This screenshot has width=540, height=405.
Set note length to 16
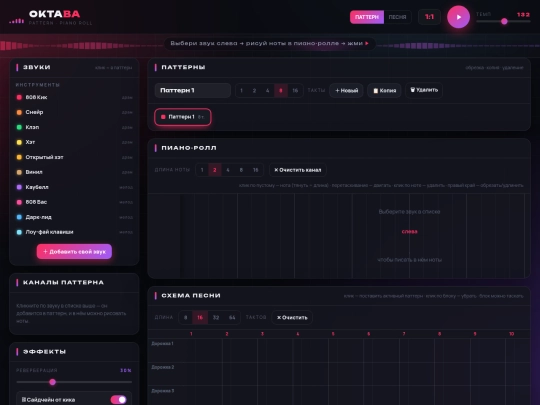[256, 170]
